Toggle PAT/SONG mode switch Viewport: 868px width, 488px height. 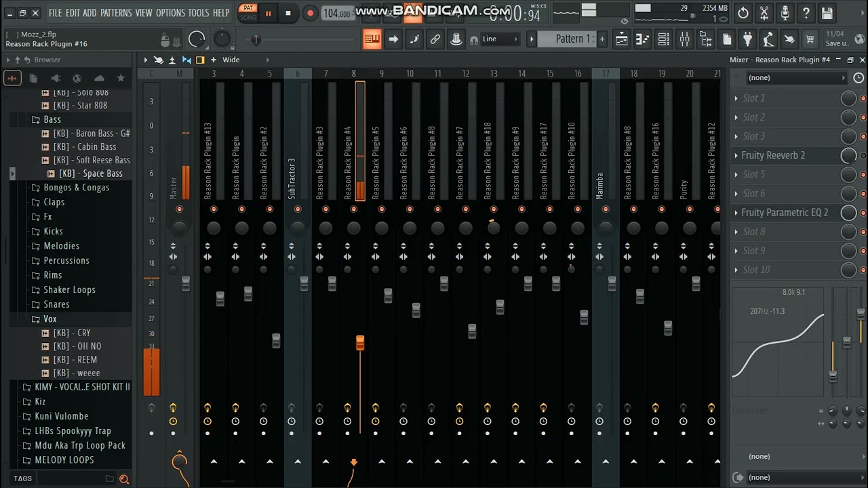(248, 13)
